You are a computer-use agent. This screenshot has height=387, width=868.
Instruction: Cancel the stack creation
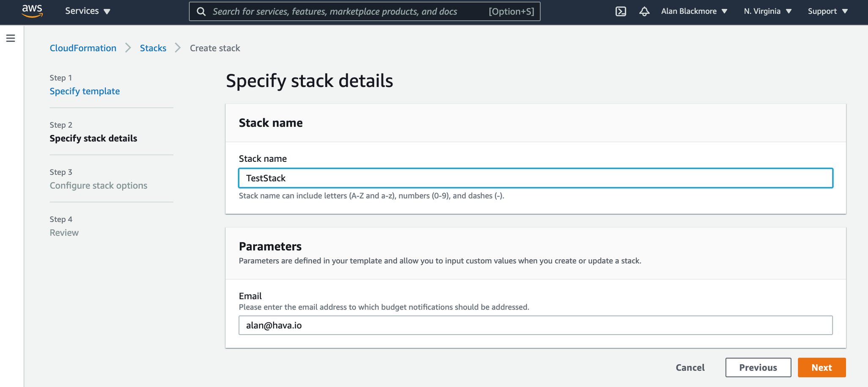point(690,367)
